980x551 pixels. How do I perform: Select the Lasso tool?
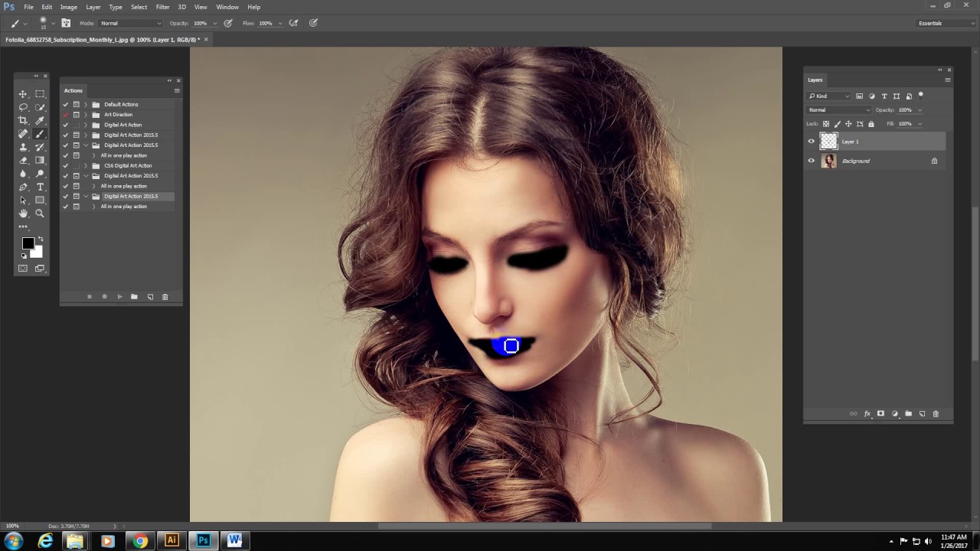pyautogui.click(x=23, y=107)
